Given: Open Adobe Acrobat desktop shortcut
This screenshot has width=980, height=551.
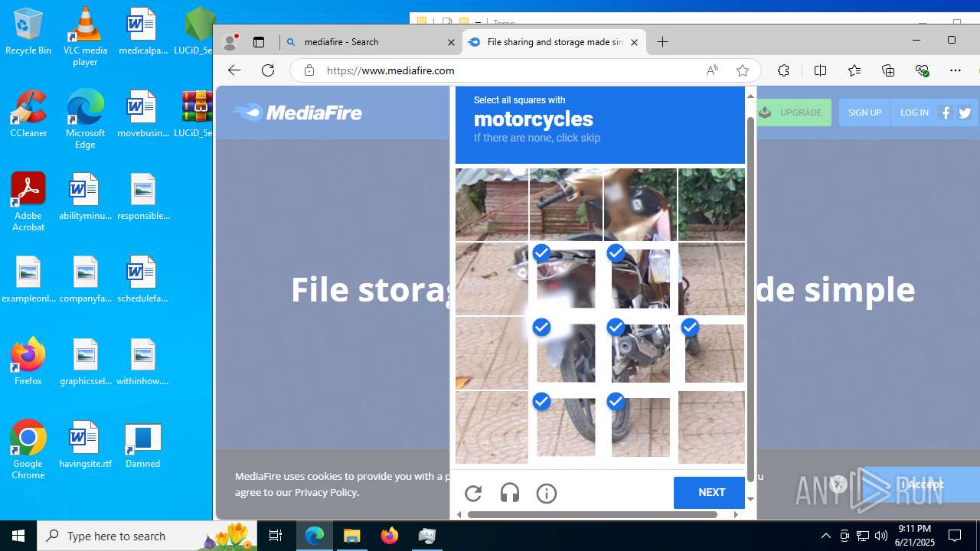Looking at the screenshot, I should click(28, 202).
